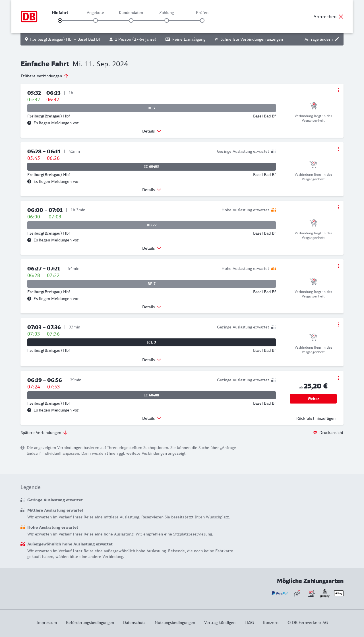Expand Details for the ICE 3 connection

point(152,360)
